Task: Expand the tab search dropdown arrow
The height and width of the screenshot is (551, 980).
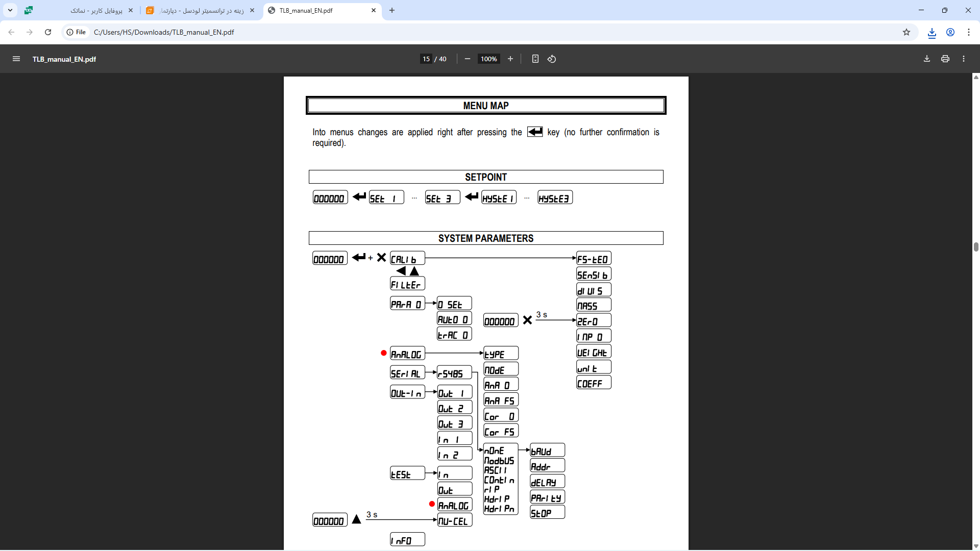Action: 10,10
